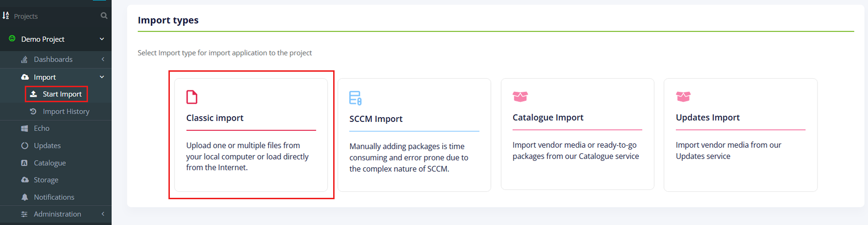868x225 pixels.
Task: Expand the Dashboards submenu arrow
Action: click(x=103, y=59)
